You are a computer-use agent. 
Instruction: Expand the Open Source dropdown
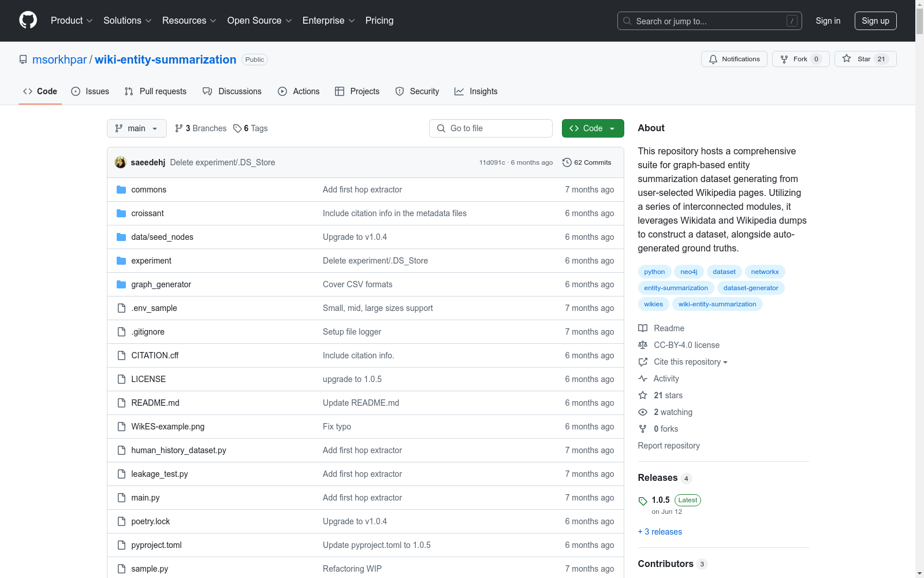point(260,20)
